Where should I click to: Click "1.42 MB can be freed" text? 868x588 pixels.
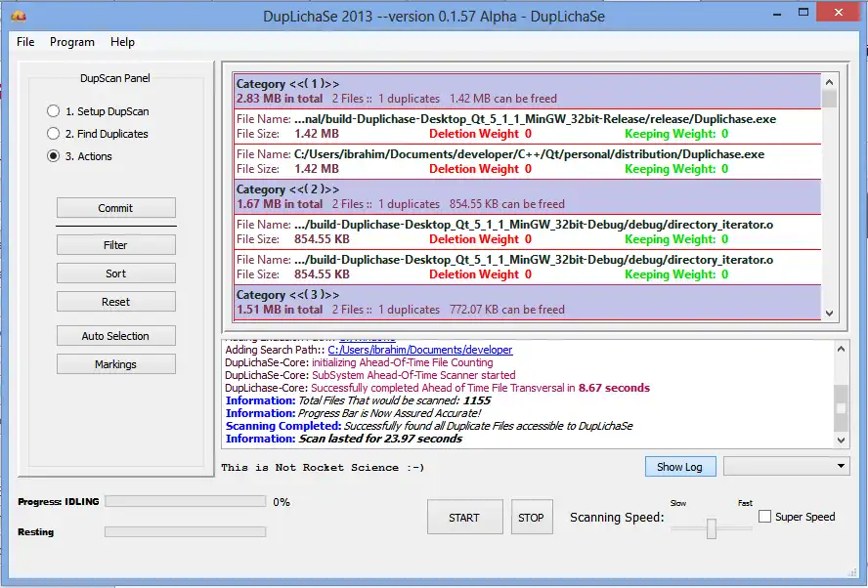503,99
